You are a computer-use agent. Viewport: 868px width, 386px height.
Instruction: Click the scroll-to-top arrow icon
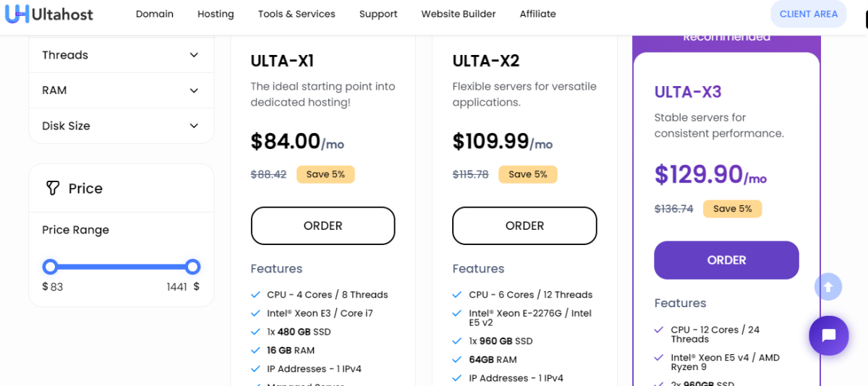[x=828, y=287]
